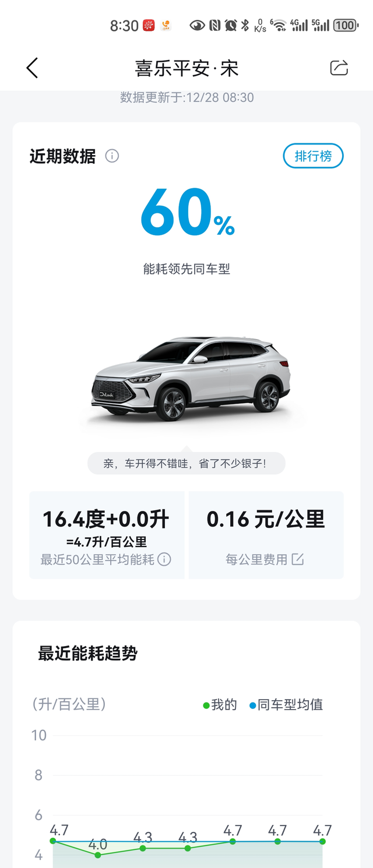The height and width of the screenshot is (868, 373).
Task: Open info icon beside 近期数据
Action: click(112, 156)
